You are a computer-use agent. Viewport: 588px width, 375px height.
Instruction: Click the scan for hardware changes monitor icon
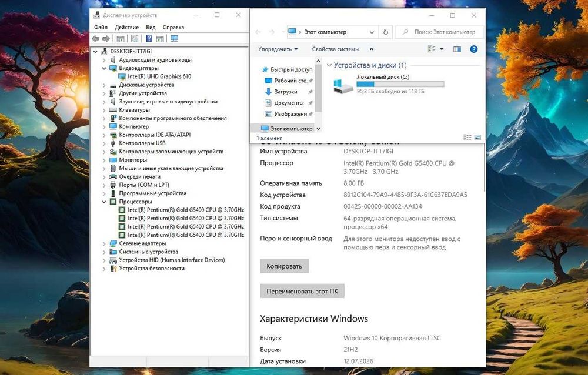[174, 39]
